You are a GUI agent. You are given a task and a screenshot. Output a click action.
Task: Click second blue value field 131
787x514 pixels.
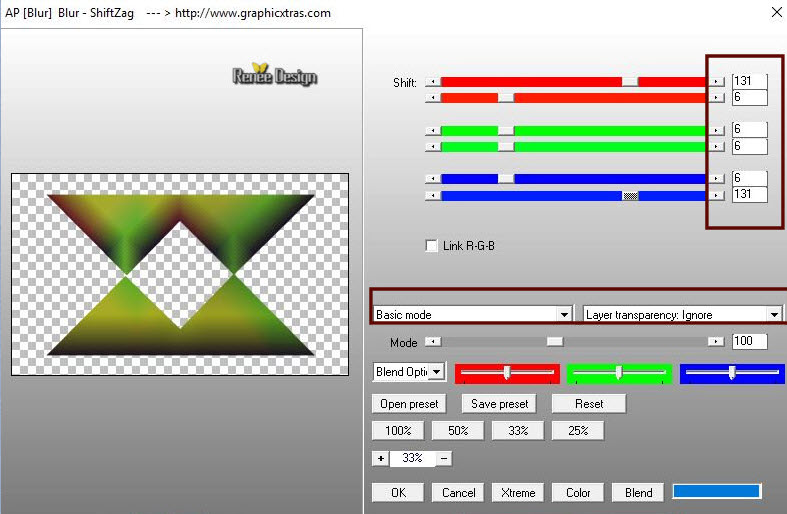click(749, 194)
